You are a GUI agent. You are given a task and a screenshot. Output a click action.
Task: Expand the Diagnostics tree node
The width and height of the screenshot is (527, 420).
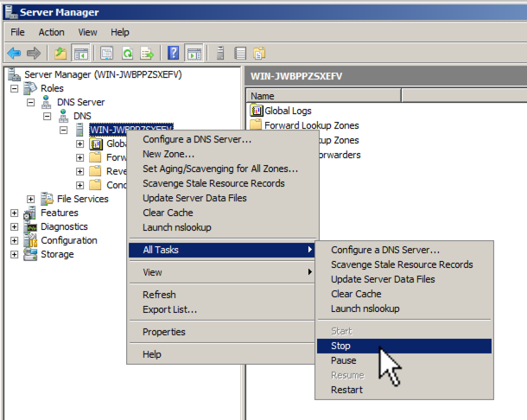[14, 226]
